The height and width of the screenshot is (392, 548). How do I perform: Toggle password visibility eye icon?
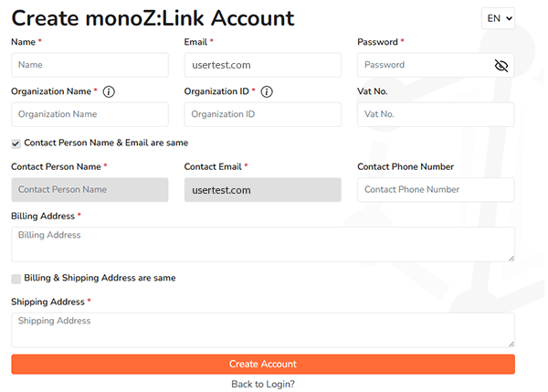click(x=501, y=65)
